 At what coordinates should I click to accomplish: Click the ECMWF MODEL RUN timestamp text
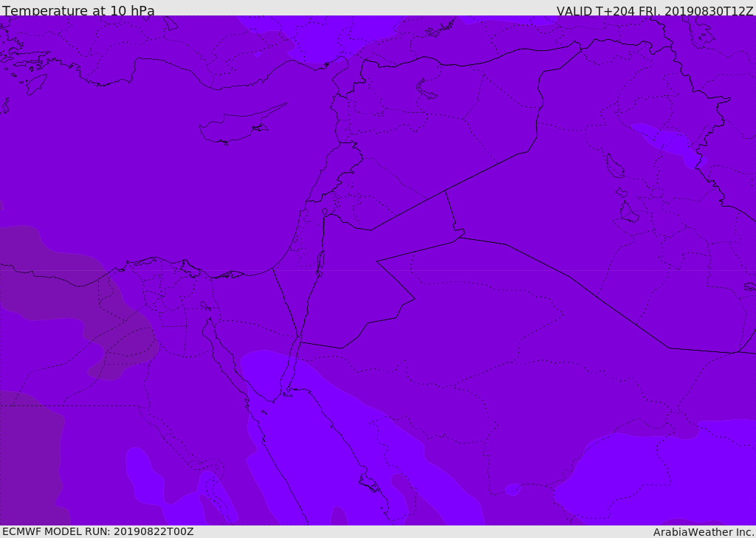[98, 531]
